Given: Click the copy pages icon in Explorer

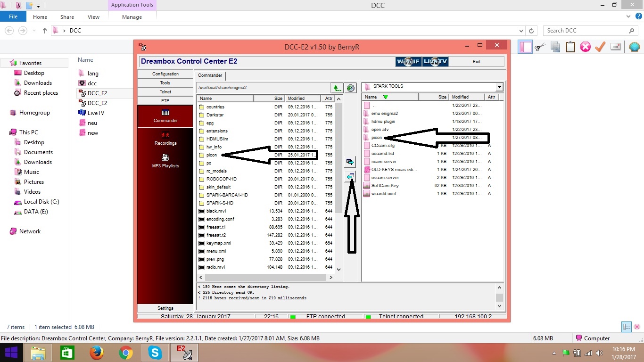Looking at the screenshot, I should (x=555, y=47).
